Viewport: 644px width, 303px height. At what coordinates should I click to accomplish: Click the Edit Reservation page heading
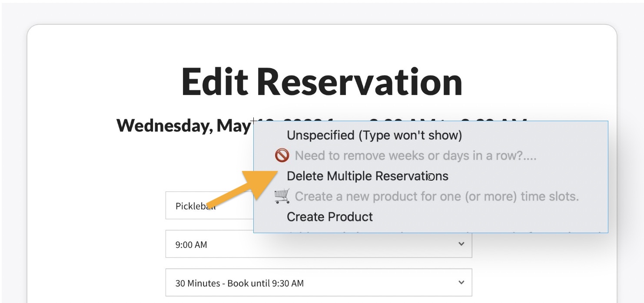(x=322, y=82)
